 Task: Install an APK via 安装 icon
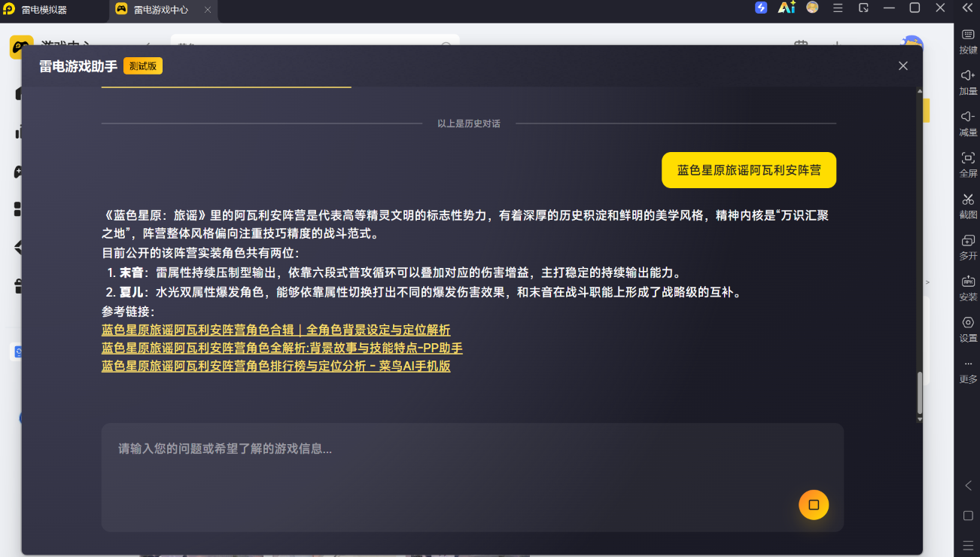pos(968,288)
